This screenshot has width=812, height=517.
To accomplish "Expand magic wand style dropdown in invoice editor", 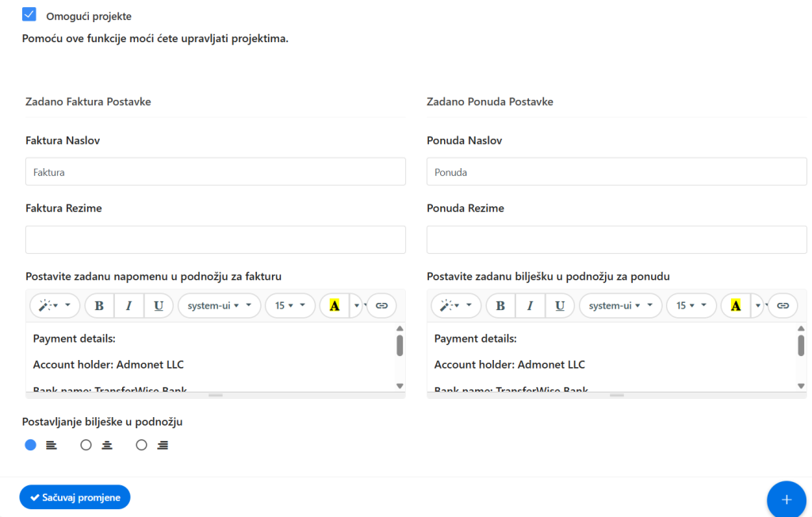I will coord(55,305).
